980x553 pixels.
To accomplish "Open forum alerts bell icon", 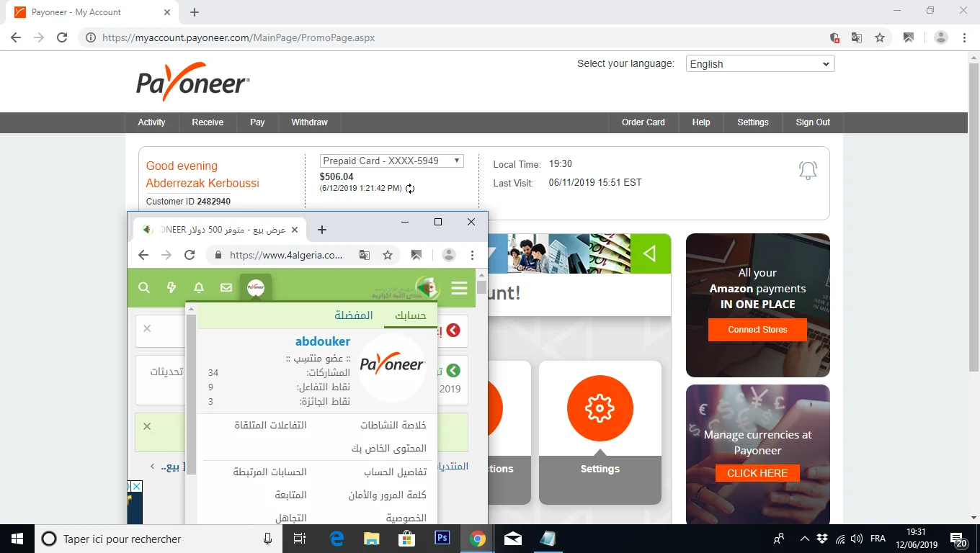I will [199, 288].
